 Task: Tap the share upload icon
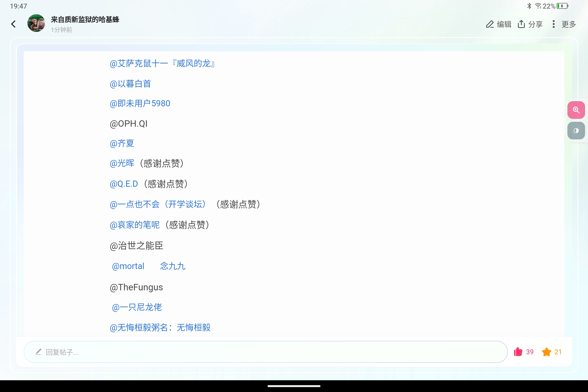coord(521,24)
